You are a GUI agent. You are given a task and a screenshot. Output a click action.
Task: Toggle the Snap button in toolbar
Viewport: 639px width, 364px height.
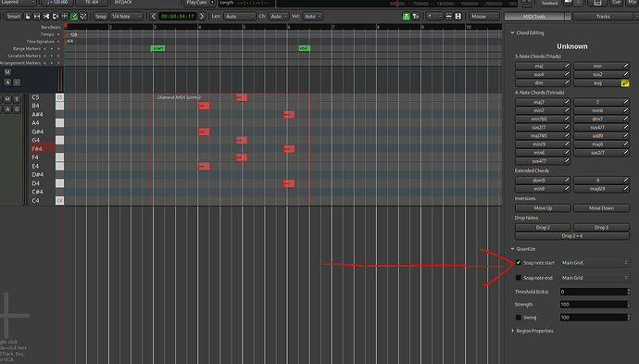point(100,17)
